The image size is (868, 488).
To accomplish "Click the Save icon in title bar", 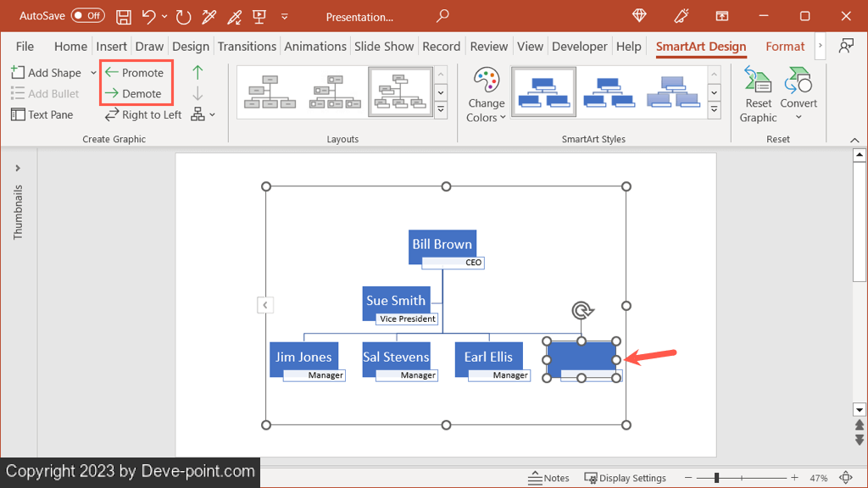I will pyautogui.click(x=124, y=16).
